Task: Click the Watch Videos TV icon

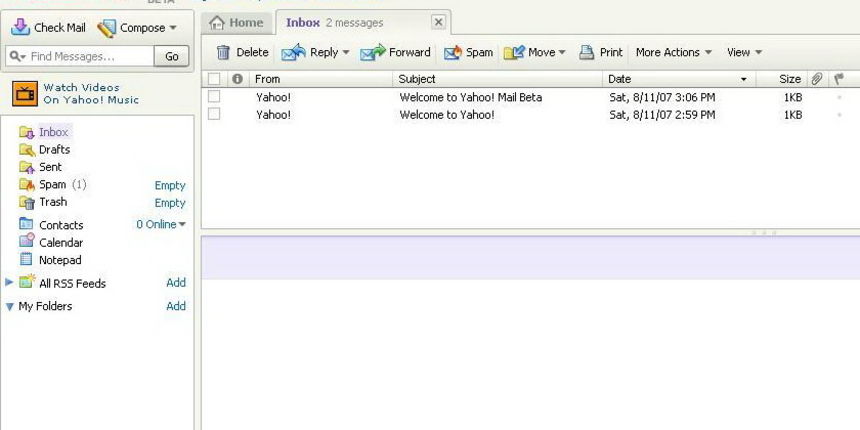Action: coord(25,94)
